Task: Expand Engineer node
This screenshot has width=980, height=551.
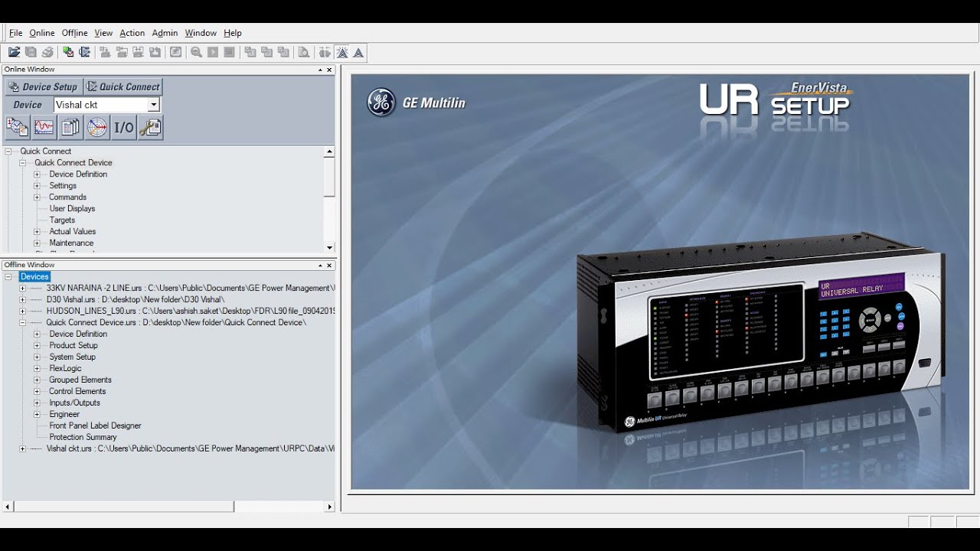Action: point(37,415)
